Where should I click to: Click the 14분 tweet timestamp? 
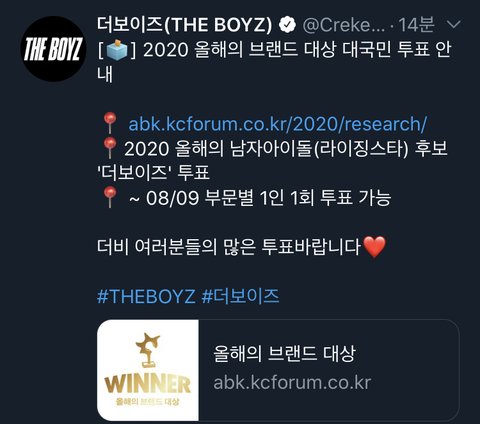[416, 25]
